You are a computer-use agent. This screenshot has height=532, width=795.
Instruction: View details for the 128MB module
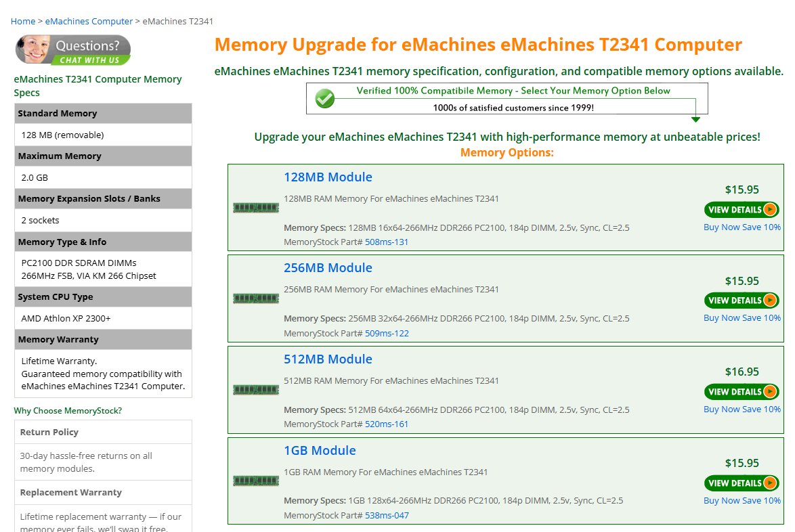(x=742, y=209)
